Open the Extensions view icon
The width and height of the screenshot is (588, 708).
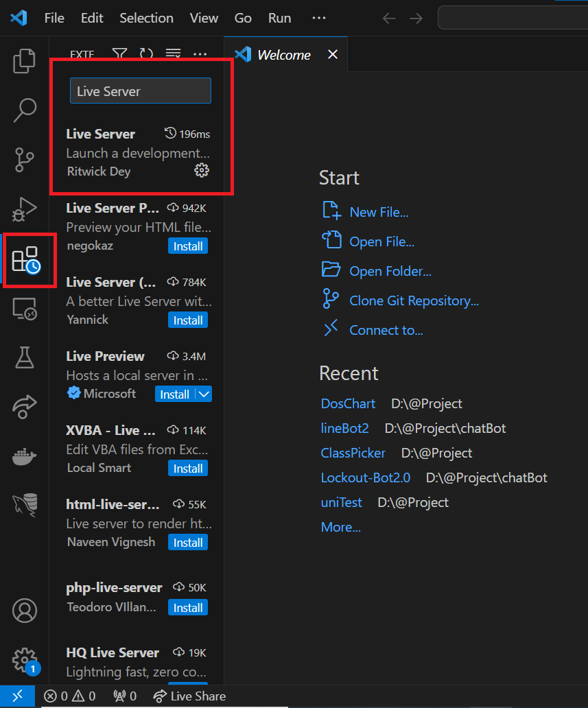click(x=26, y=260)
